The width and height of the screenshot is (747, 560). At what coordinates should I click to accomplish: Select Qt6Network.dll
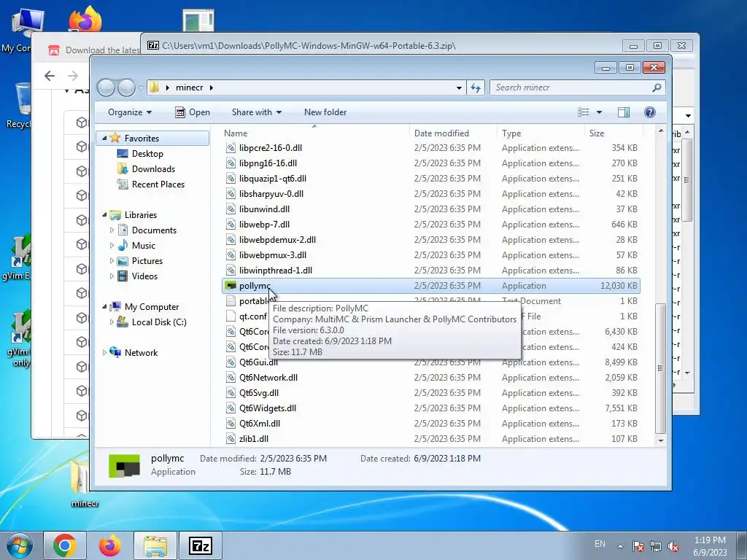point(431,378)
